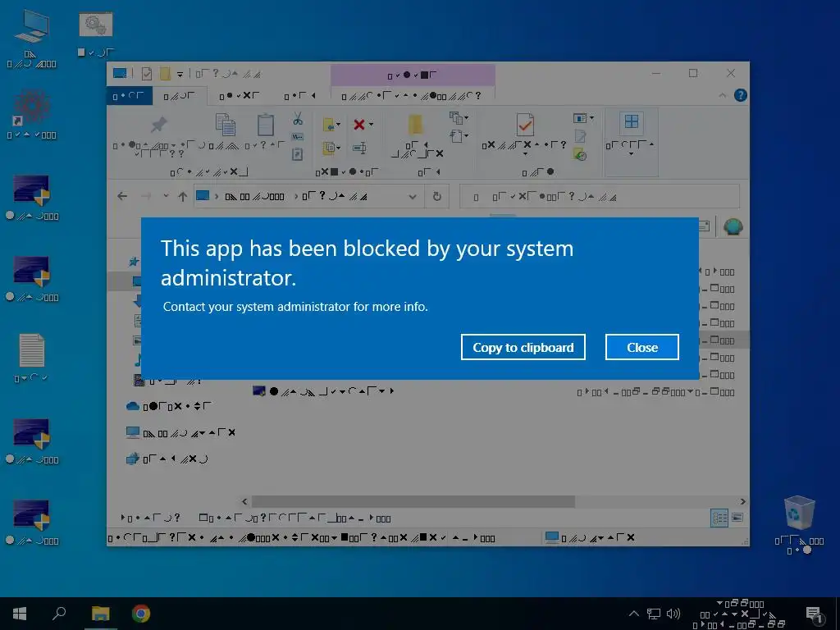Click the Properties icon in title bar toolbar
The image size is (840, 630).
click(x=146, y=73)
